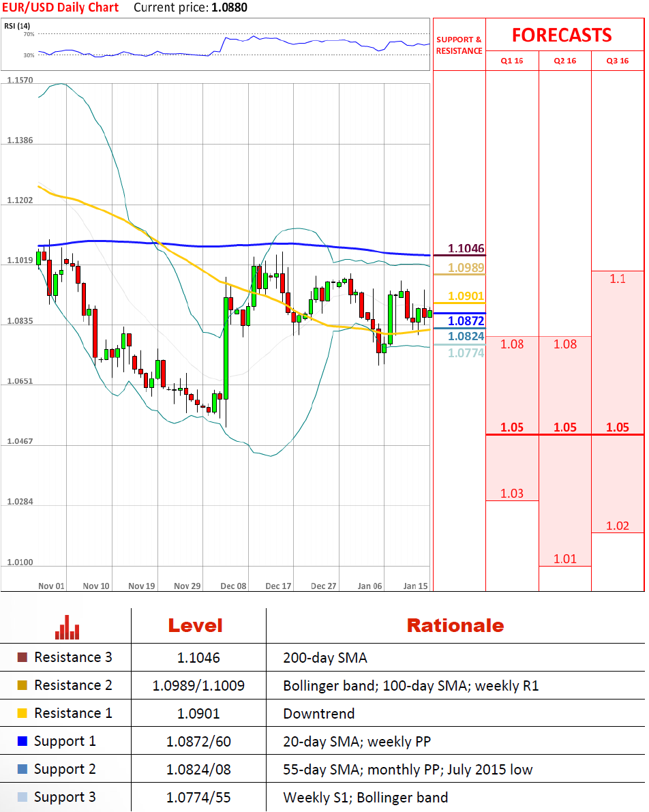Screen dimensions: 649x812
Task: Select the Q3 16 forecast column header
Action: point(618,61)
